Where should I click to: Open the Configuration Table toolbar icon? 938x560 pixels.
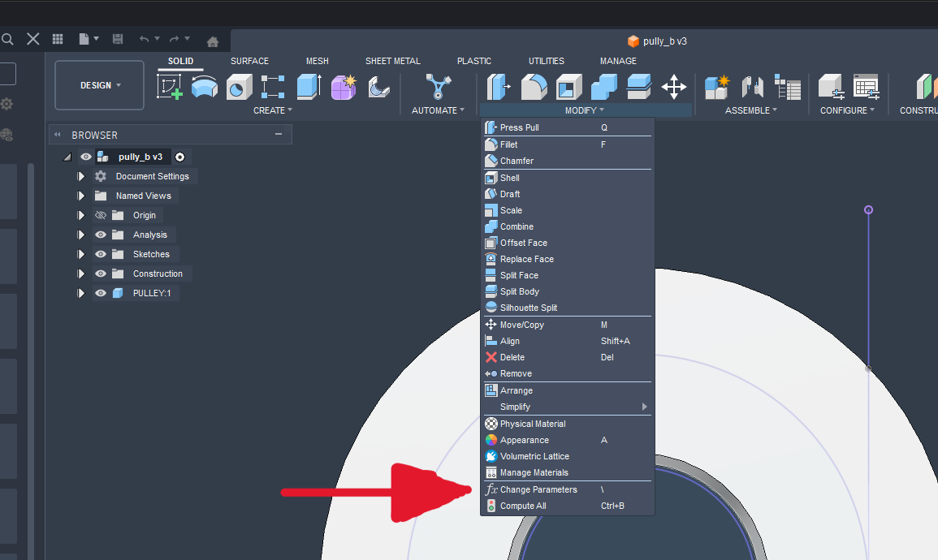[867, 87]
